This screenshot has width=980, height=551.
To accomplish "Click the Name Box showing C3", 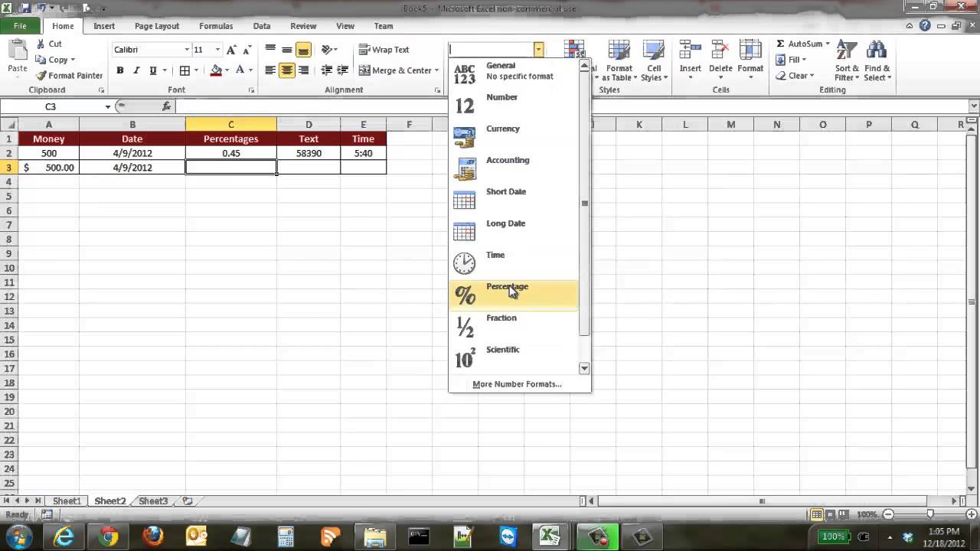I will 51,106.
